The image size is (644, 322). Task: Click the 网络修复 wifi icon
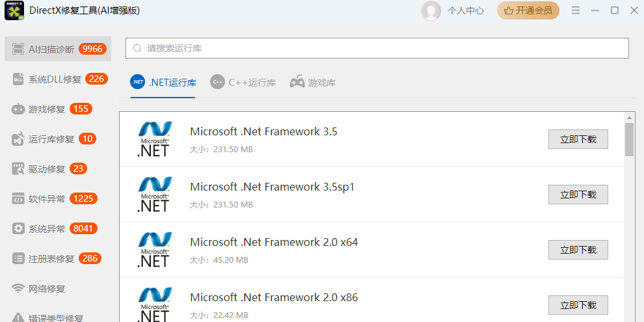point(18,289)
